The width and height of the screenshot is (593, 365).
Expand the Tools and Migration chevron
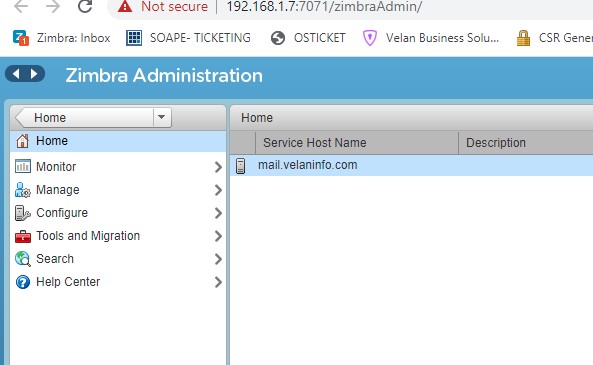coord(218,236)
